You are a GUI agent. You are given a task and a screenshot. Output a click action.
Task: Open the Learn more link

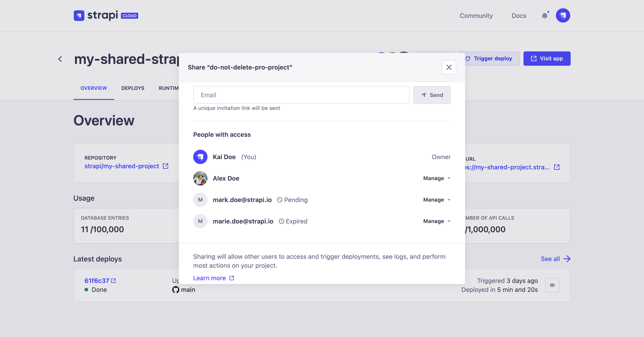[210, 278]
